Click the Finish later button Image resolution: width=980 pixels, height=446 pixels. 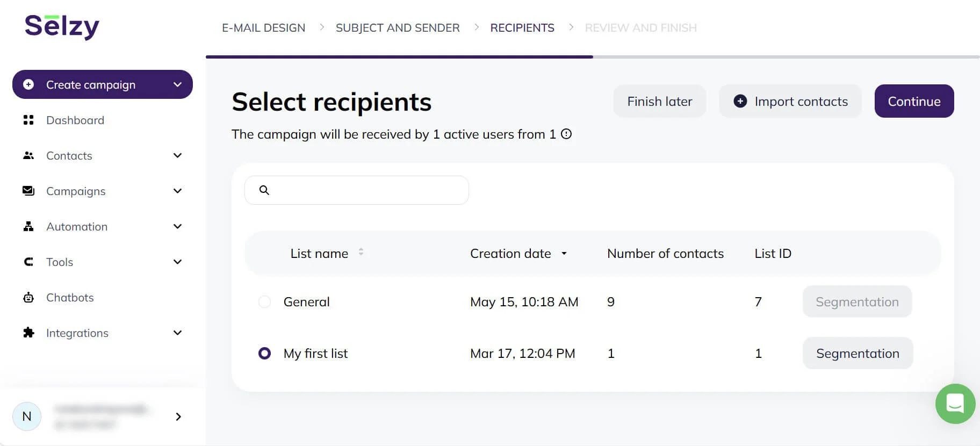660,101
